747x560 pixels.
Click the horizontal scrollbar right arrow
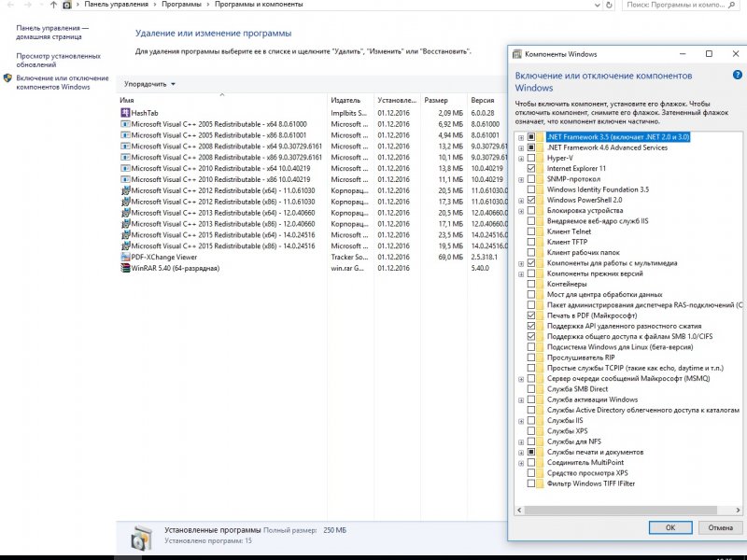coord(738,510)
